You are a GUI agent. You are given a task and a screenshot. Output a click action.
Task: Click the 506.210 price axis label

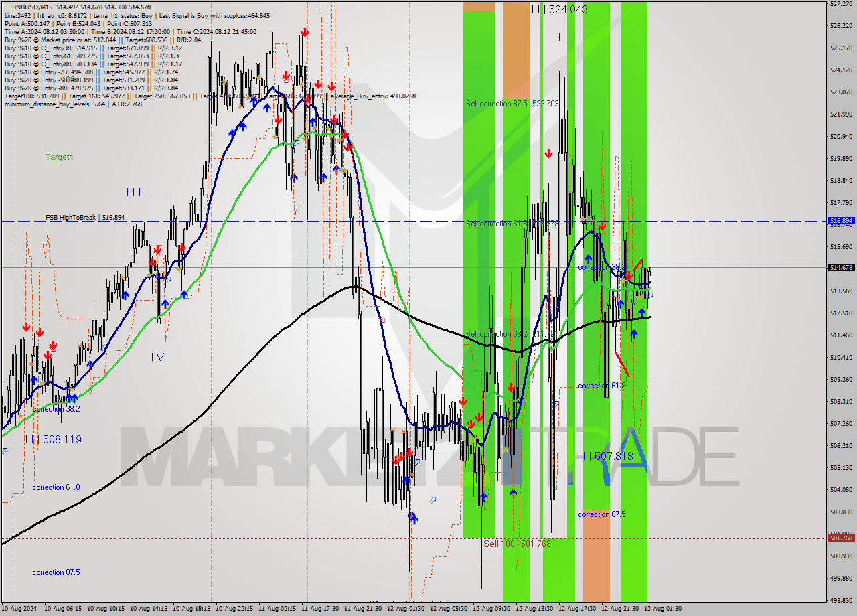point(841,446)
